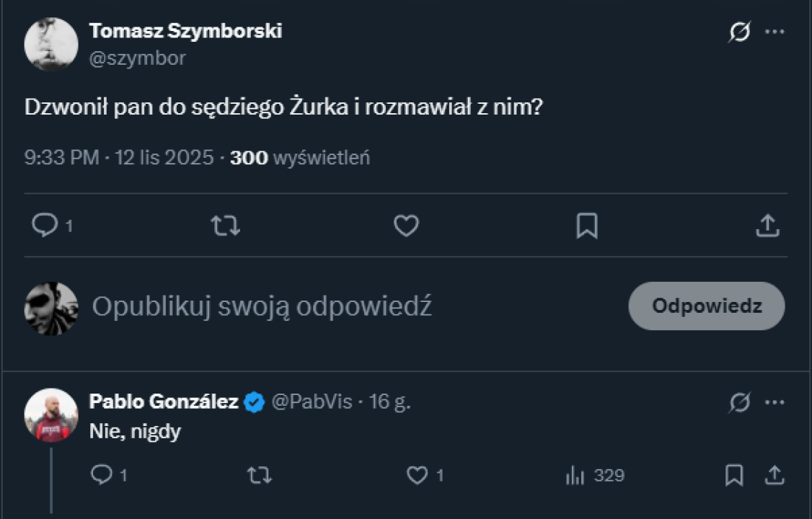Reply to Tomasz Szymborski's post via comment icon
The image size is (812, 519).
point(45,226)
